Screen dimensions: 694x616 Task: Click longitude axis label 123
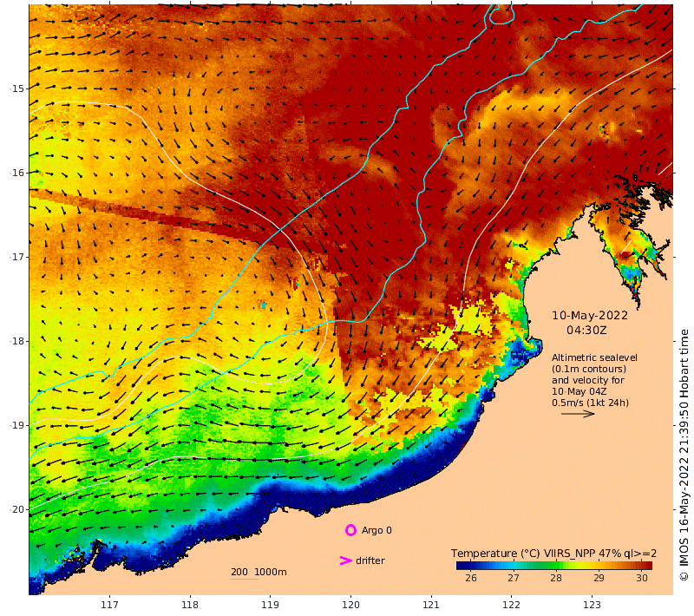(593, 605)
